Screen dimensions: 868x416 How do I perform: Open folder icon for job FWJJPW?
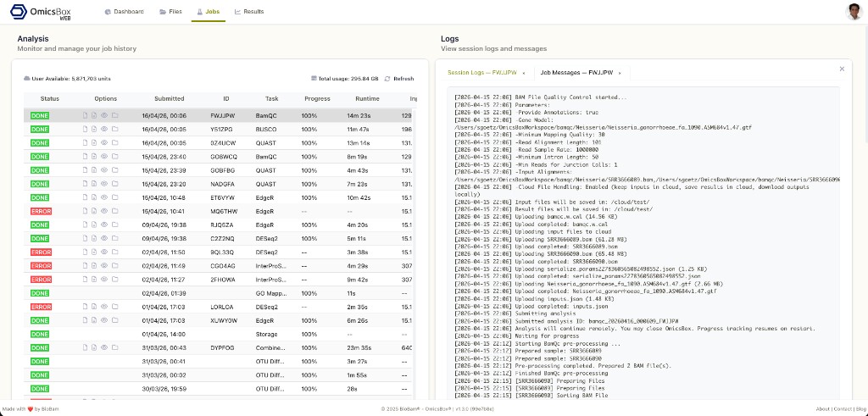114,115
